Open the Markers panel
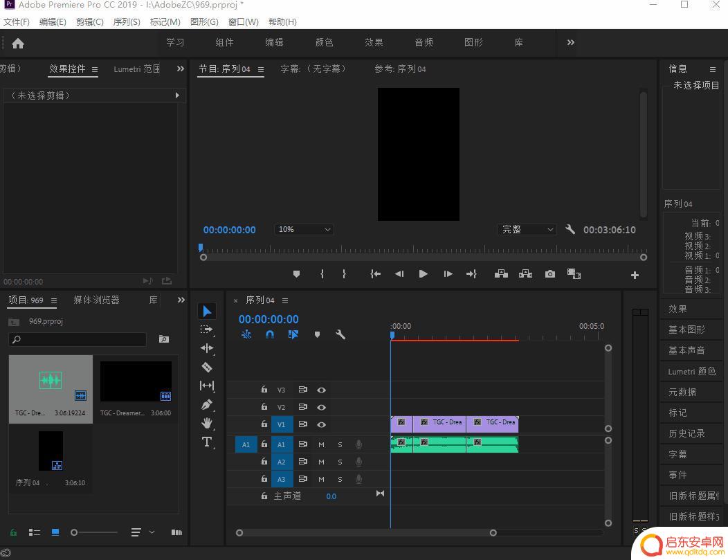Image resolution: width=728 pixels, height=560 pixels. (x=677, y=413)
